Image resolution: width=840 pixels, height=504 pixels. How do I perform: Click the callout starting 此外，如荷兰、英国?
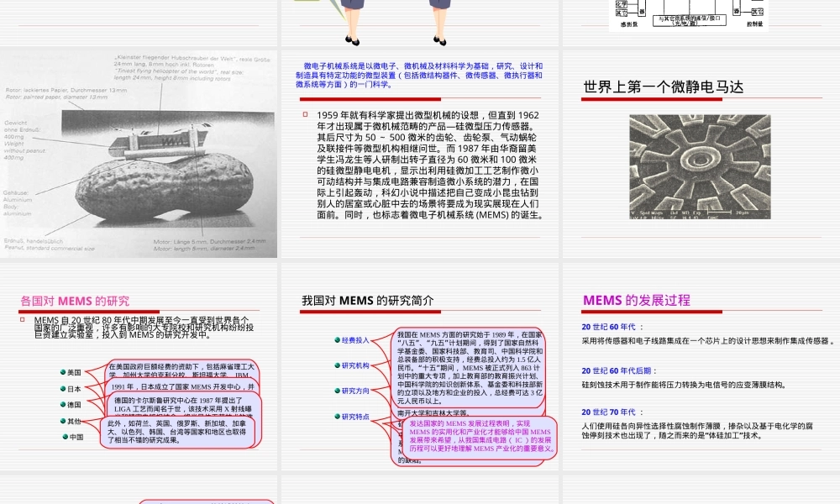pos(177,432)
